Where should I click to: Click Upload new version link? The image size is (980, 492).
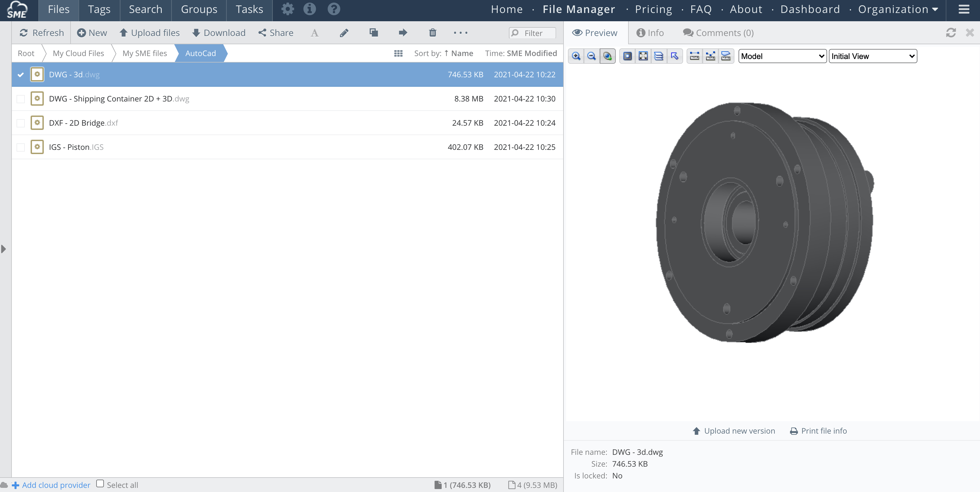click(734, 431)
